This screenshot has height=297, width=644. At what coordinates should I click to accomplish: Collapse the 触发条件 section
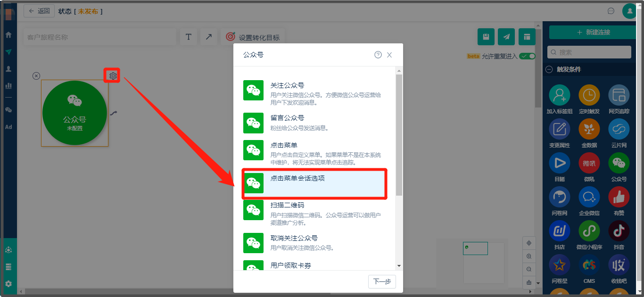coord(549,69)
